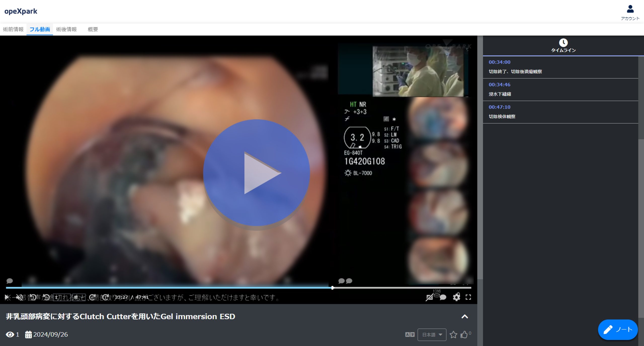This screenshot has width=644, height=346.
Task: Open the comments bubble in control bar
Action: (x=443, y=297)
